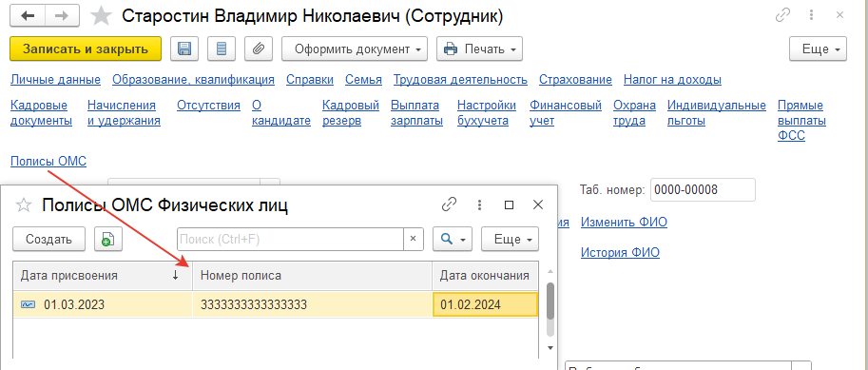Expand Печать dropdown
The image size is (868, 370).
(479, 49)
